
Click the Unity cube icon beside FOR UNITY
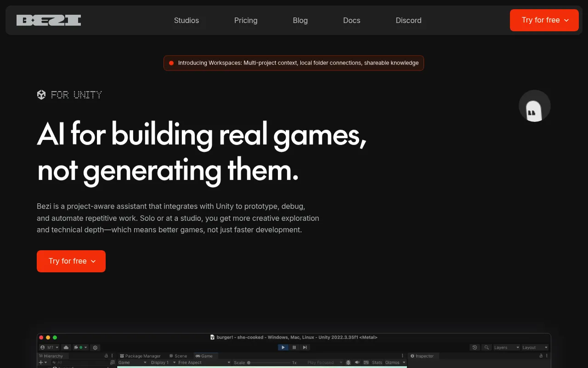pyautogui.click(x=41, y=95)
